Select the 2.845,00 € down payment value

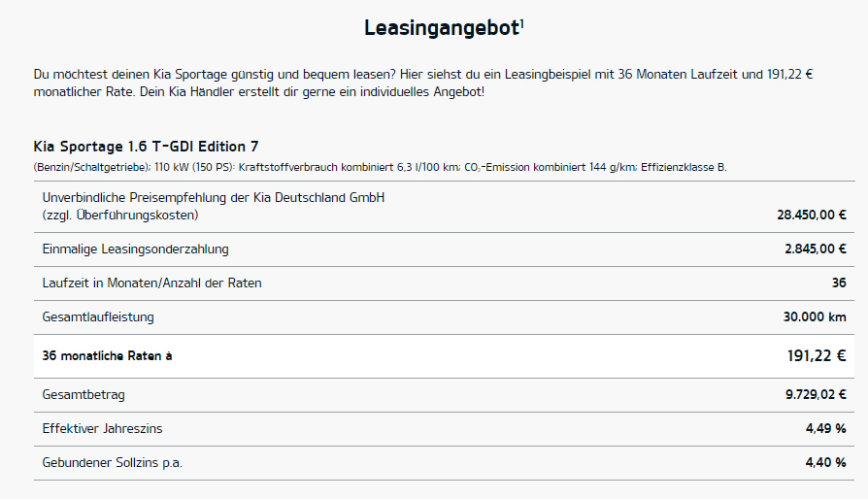(816, 249)
